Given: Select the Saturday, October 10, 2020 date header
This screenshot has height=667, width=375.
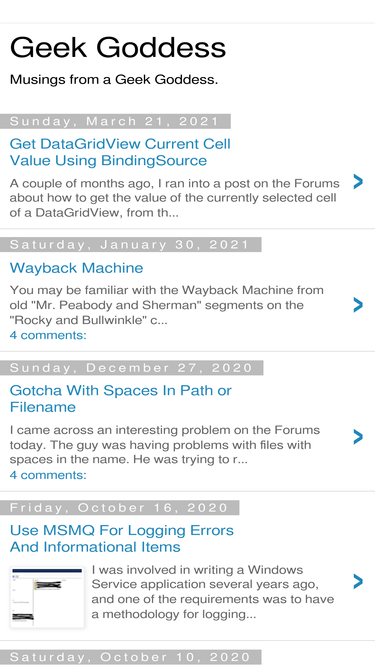Looking at the screenshot, I should pos(131,657).
